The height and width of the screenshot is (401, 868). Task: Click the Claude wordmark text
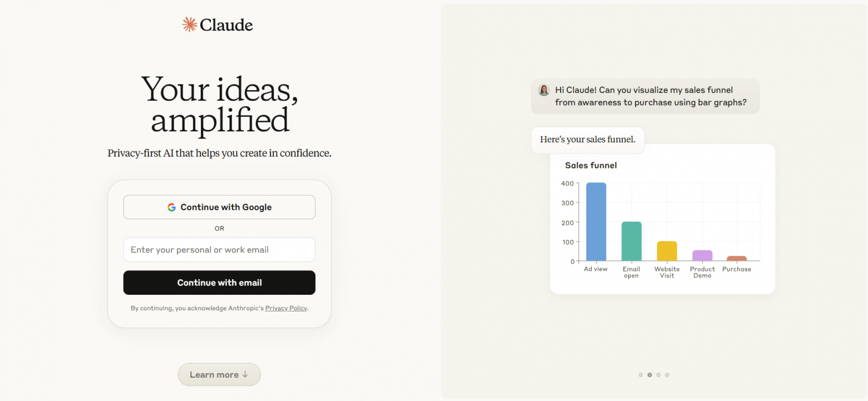(x=226, y=25)
